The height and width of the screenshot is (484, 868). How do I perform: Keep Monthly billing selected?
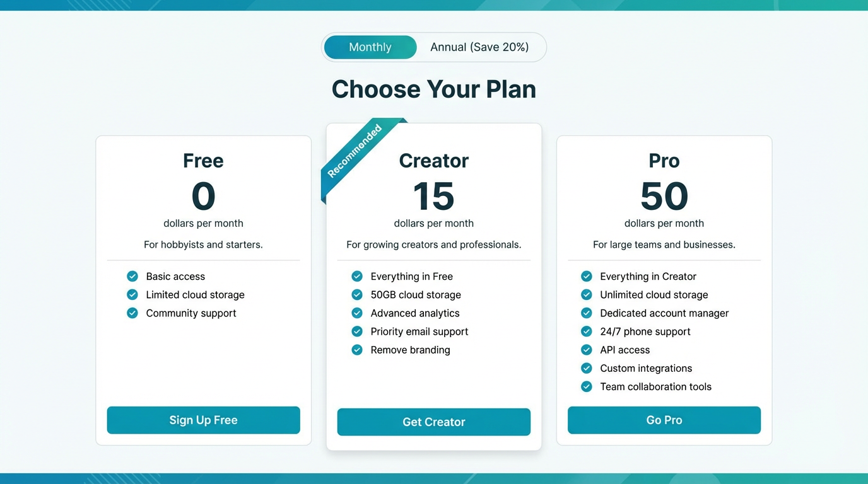370,47
